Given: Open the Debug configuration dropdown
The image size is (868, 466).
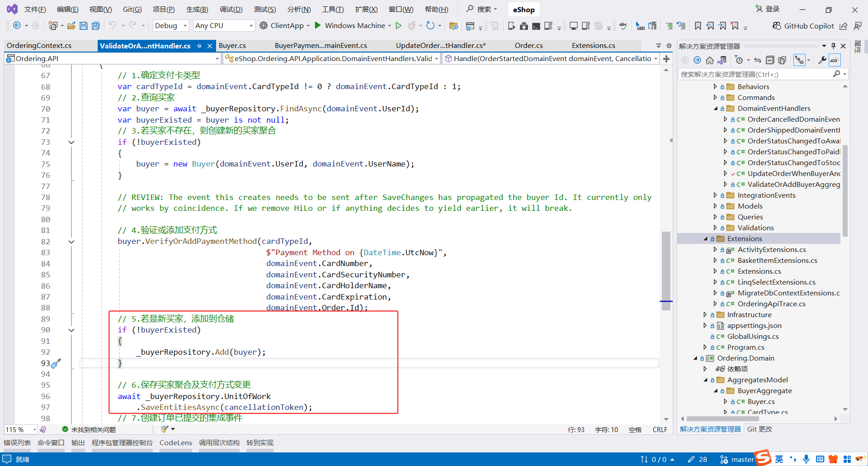Looking at the screenshot, I should [x=171, y=26].
